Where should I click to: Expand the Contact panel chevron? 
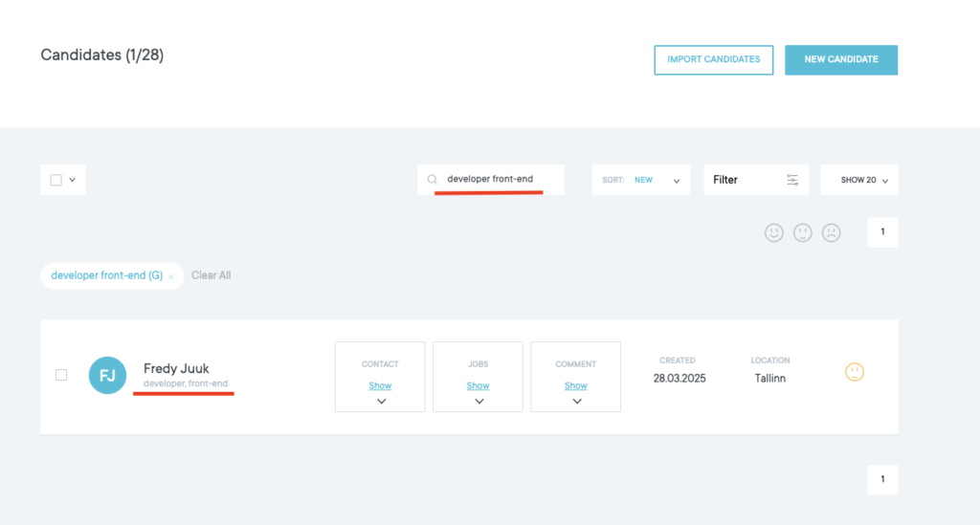[x=381, y=402]
